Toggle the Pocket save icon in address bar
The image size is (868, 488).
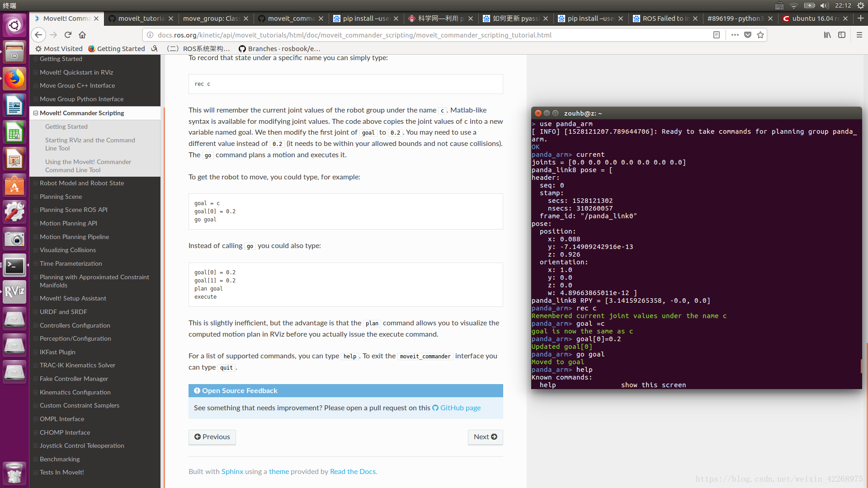click(x=748, y=35)
